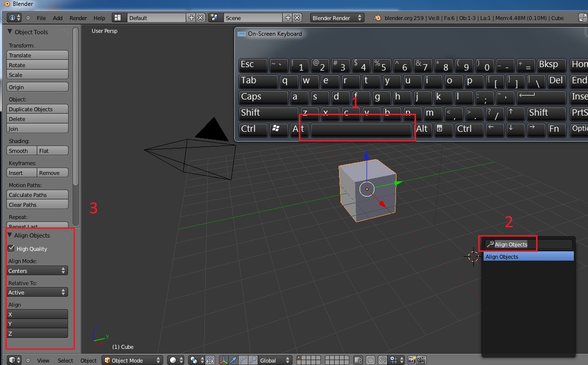The height and width of the screenshot is (365, 588).
Task: Collapse 3D View header menus
Action: click(28, 360)
